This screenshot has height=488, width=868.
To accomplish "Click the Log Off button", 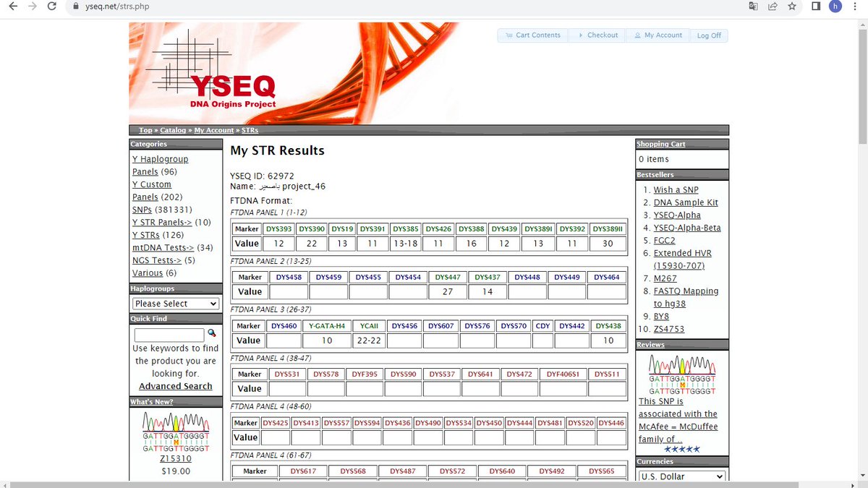I will pos(709,35).
